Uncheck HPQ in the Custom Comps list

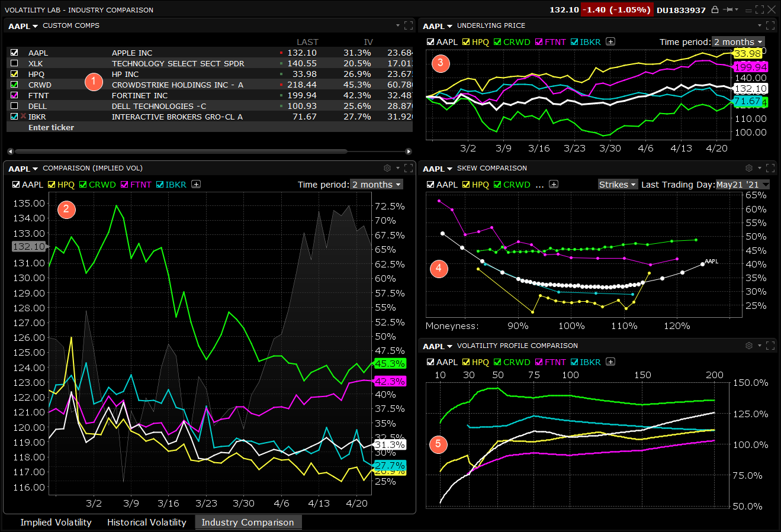pos(15,74)
